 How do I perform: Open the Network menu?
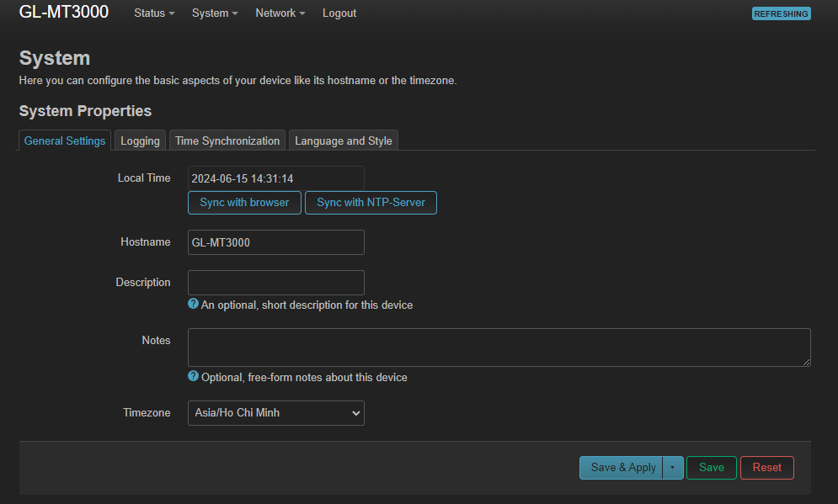(280, 13)
